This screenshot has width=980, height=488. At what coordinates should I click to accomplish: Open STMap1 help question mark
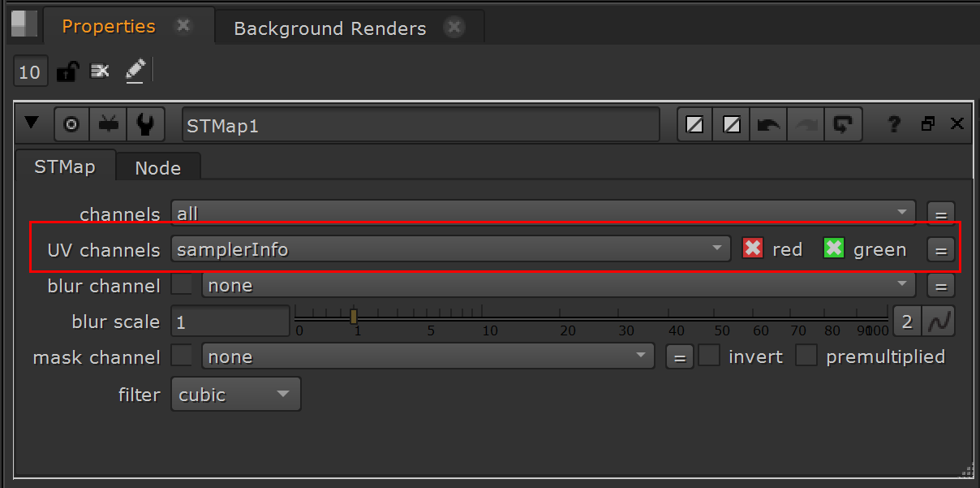tap(894, 124)
